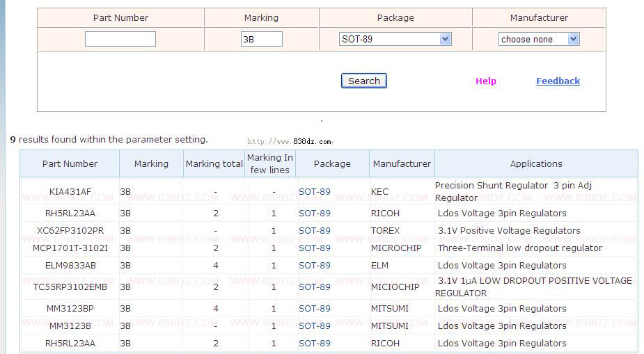The image size is (644, 354).
Task: Select part number XC62FP3102PR
Action: click(x=70, y=230)
